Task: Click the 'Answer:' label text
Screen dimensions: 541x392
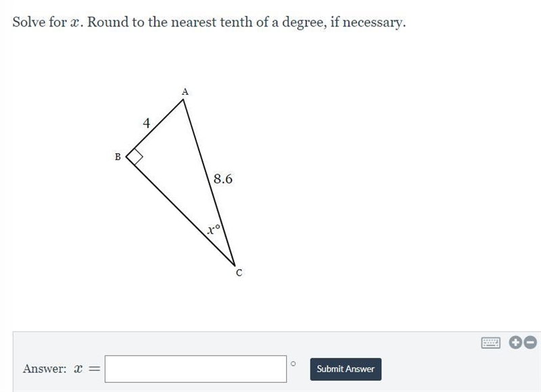Action: point(45,368)
